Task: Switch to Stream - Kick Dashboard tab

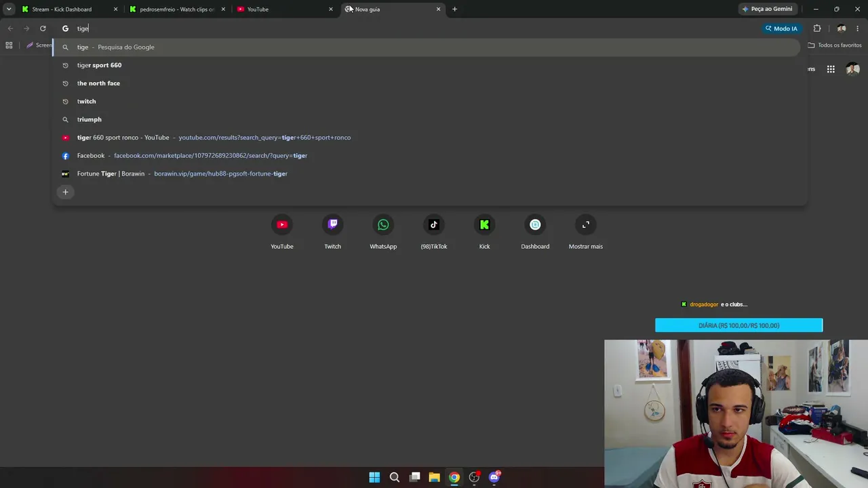Action: [x=68, y=9]
